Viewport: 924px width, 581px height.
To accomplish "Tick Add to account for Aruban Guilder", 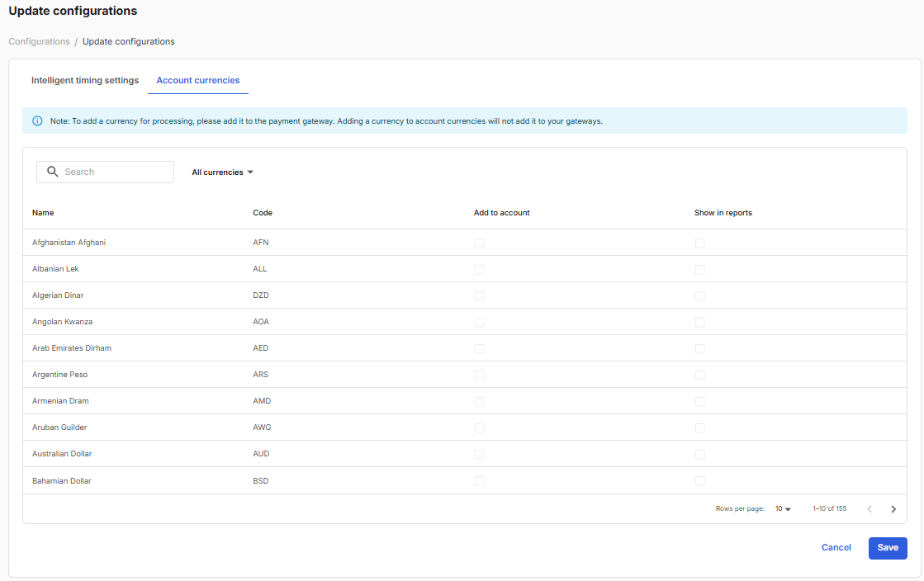I will [x=479, y=427].
